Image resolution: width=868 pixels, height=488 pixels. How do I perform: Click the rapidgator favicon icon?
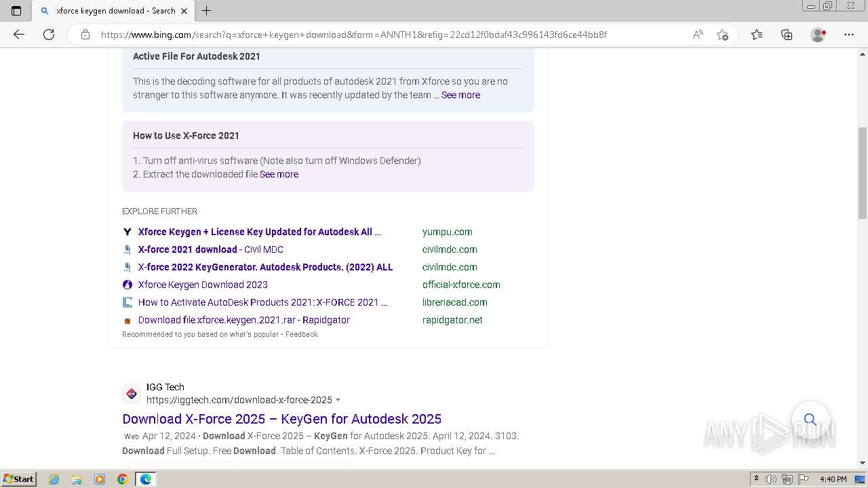coord(127,321)
